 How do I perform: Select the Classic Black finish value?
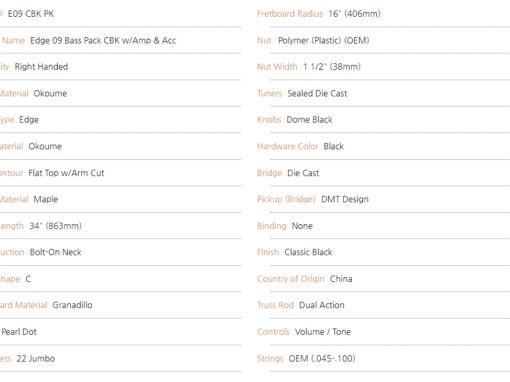pos(308,252)
